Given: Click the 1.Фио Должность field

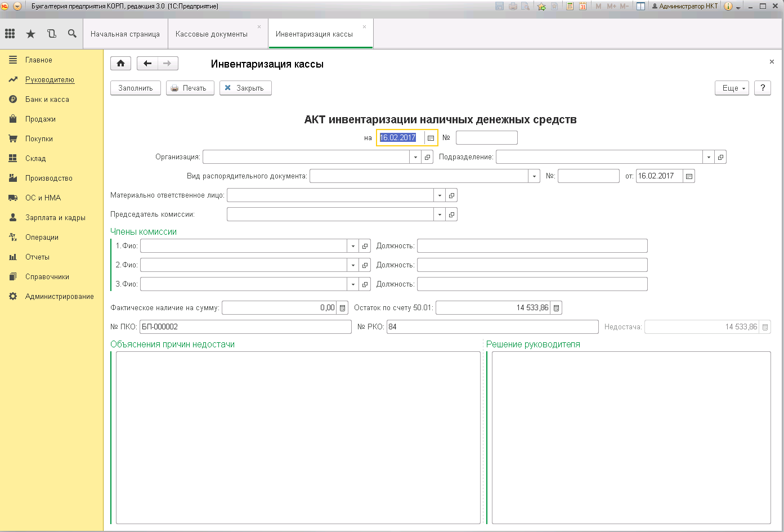Looking at the screenshot, I should (x=532, y=246).
